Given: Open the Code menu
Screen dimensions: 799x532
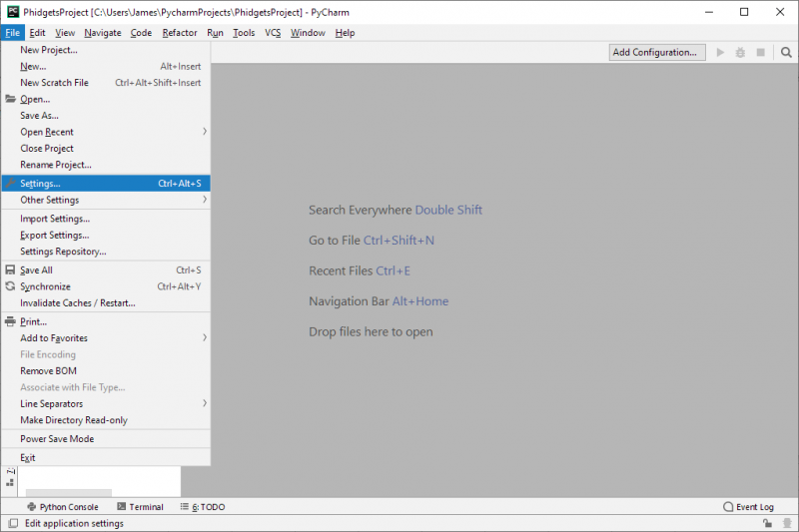Looking at the screenshot, I should point(141,33).
